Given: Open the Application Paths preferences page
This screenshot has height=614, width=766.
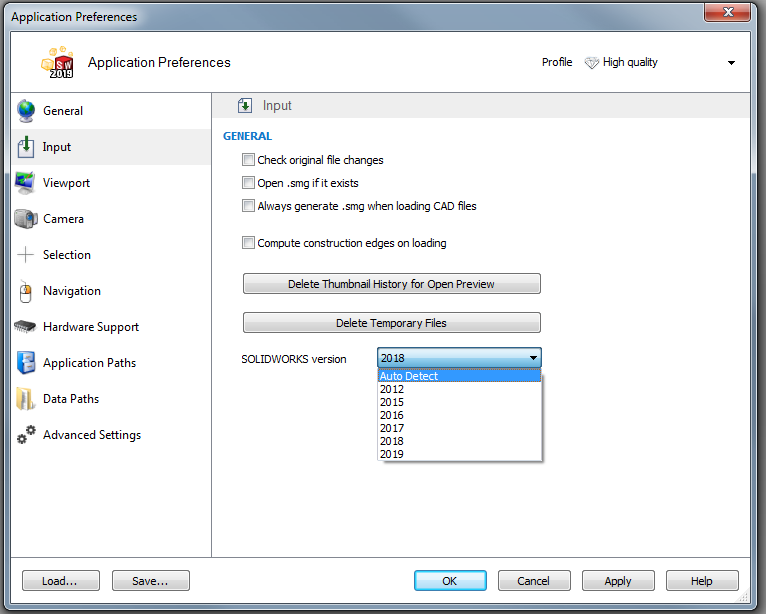Looking at the screenshot, I should (89, 363).
